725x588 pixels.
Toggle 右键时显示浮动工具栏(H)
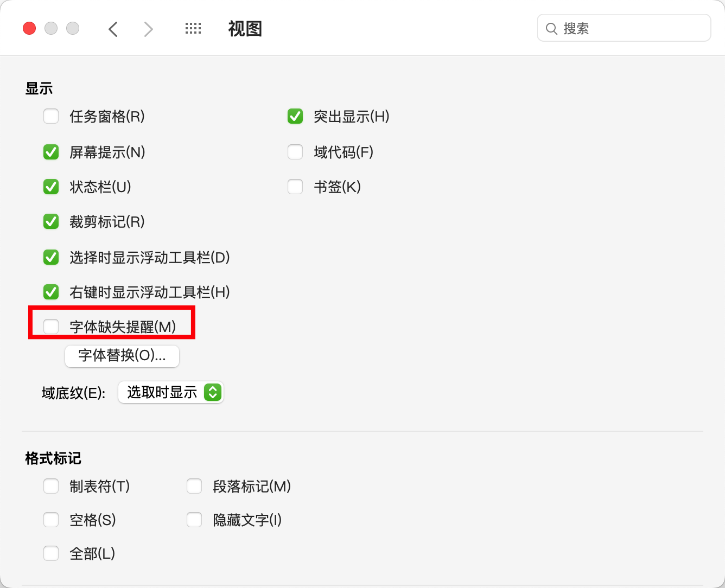tap(51, 292)
